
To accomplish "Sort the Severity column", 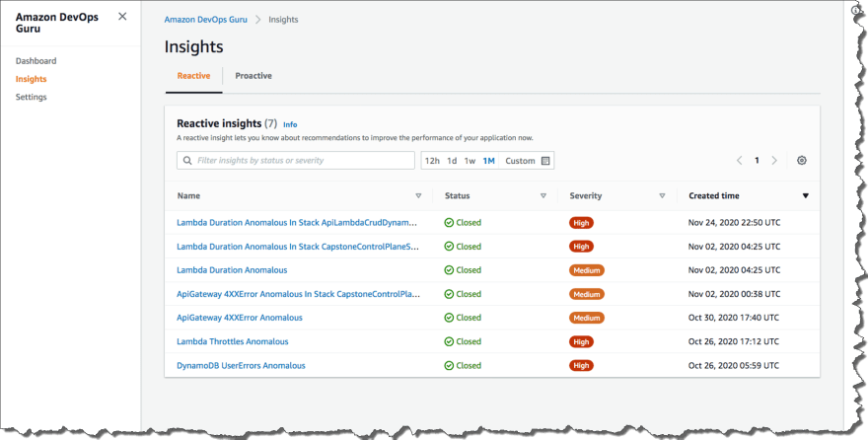I will click(662, 196).
